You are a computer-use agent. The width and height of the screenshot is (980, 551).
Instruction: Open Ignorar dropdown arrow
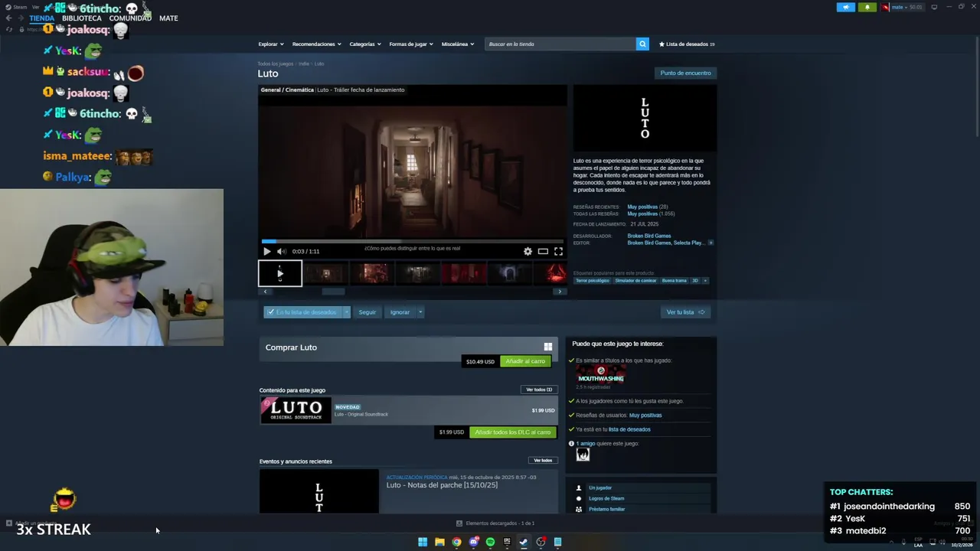tap(420, 312)
